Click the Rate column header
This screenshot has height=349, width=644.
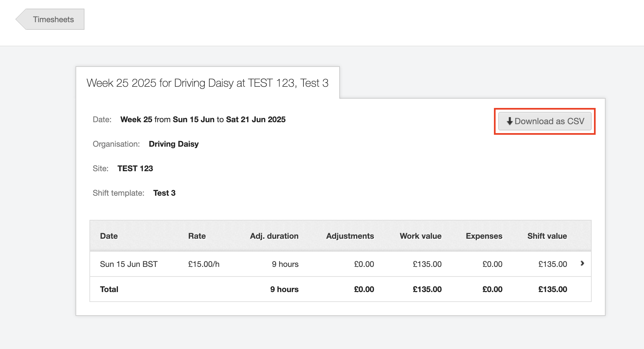pyautogui.click(x=197, y=236)
